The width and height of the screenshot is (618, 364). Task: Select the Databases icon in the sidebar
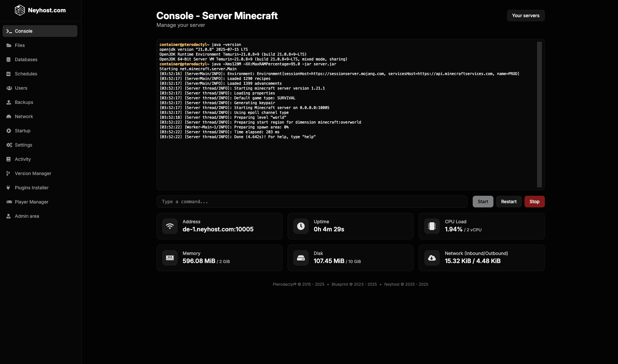tap(8, 60)
